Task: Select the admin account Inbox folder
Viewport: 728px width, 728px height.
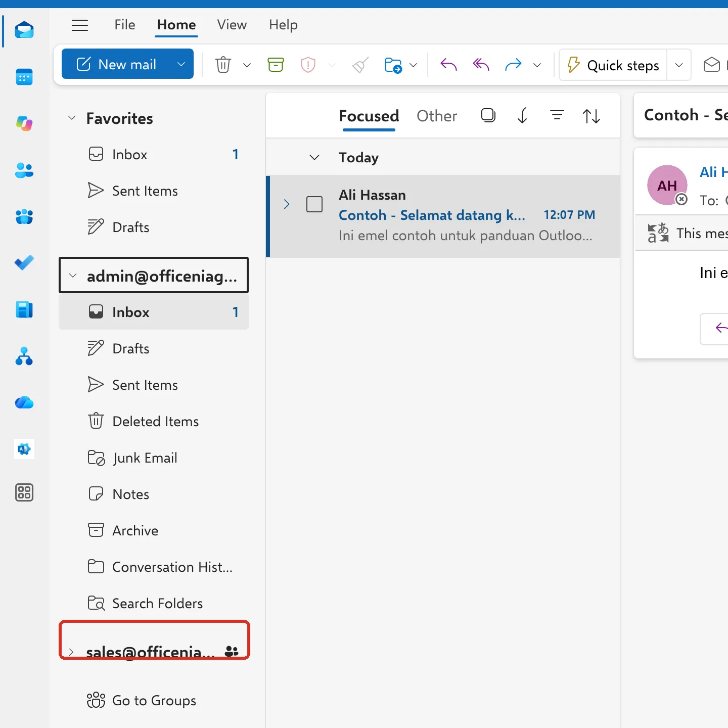Action: 154,312
